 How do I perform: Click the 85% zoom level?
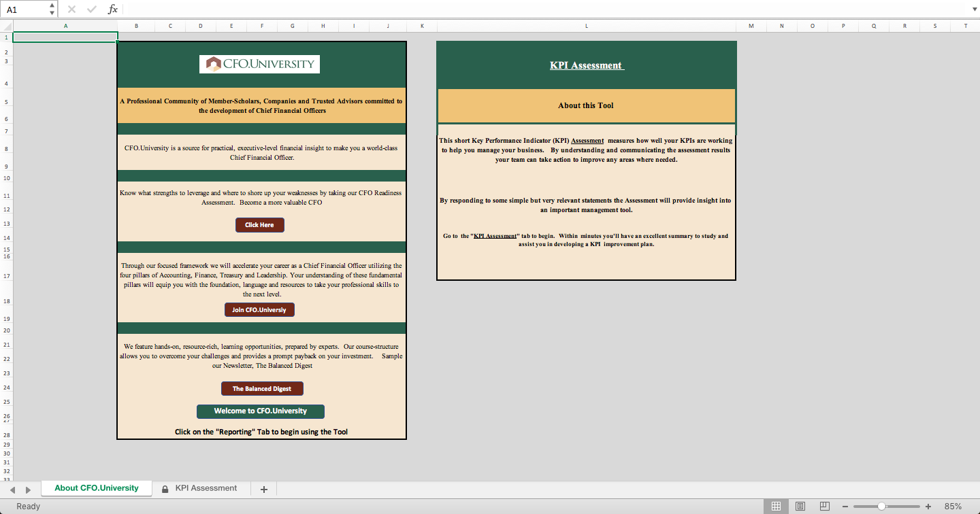[953, 507]
